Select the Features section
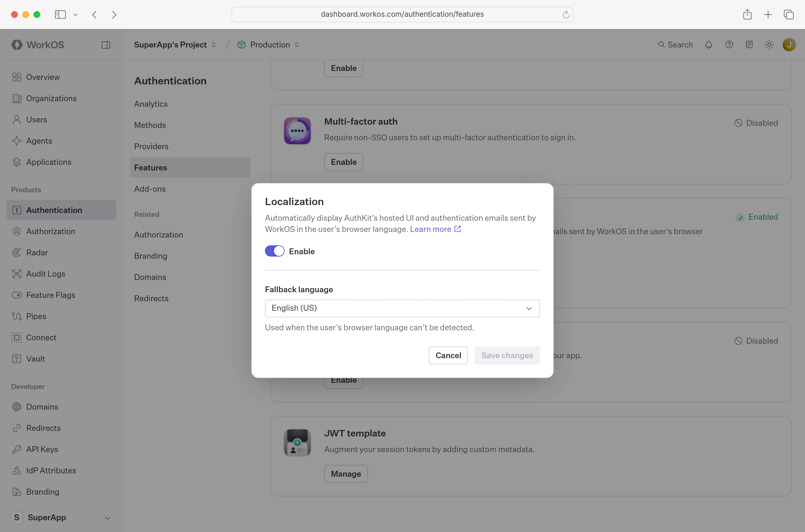Image resolution: width=805 pixels, height=532 pixels. pyautogui.click(x=190, y=168)
